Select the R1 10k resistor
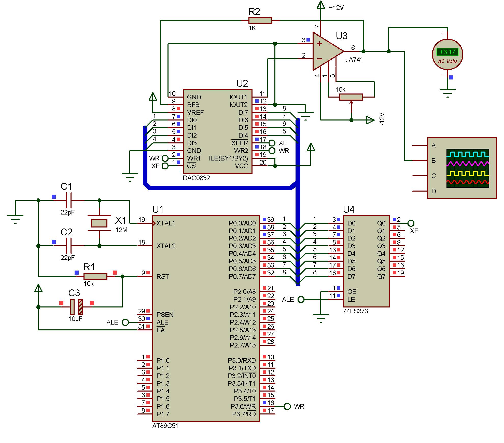Viewport: 504px width, 443px height. click(95, 276)
